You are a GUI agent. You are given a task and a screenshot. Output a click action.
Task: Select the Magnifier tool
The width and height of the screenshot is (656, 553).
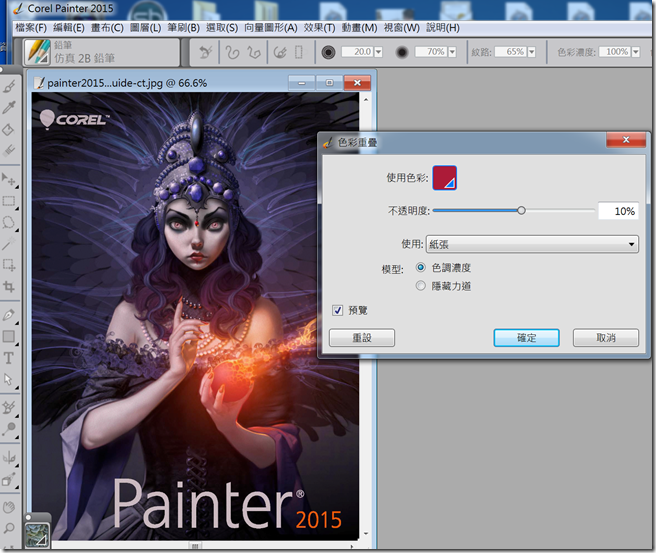click(9, 528)
